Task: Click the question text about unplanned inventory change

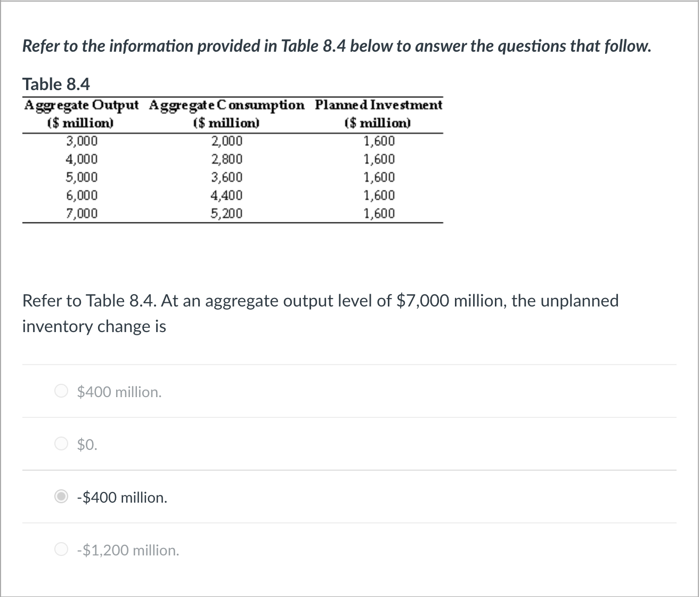Action: click(x=320, y=313)
